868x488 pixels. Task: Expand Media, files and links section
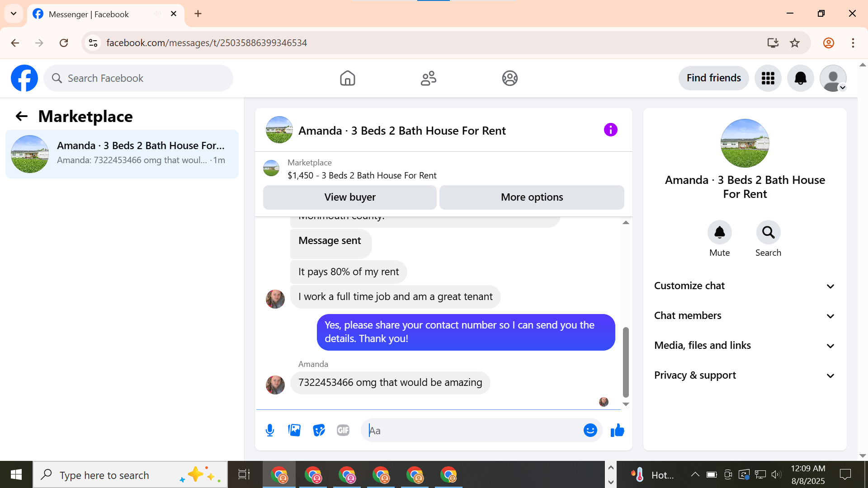745,346
